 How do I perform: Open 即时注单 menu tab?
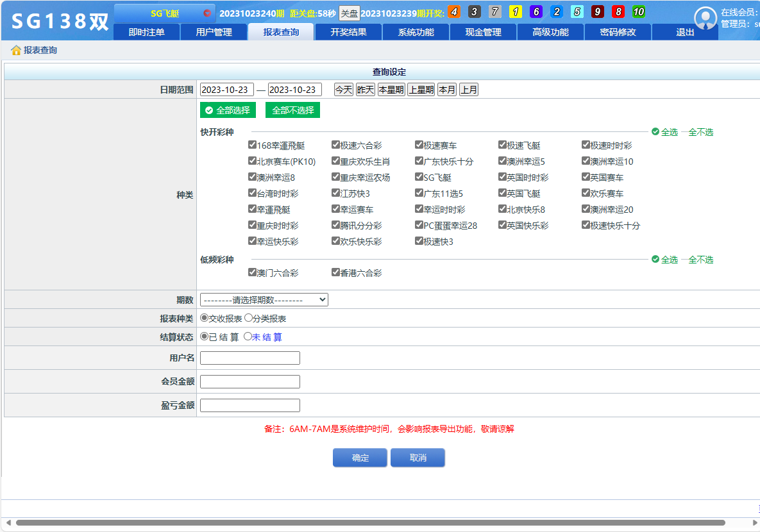(x=146, y=32)
